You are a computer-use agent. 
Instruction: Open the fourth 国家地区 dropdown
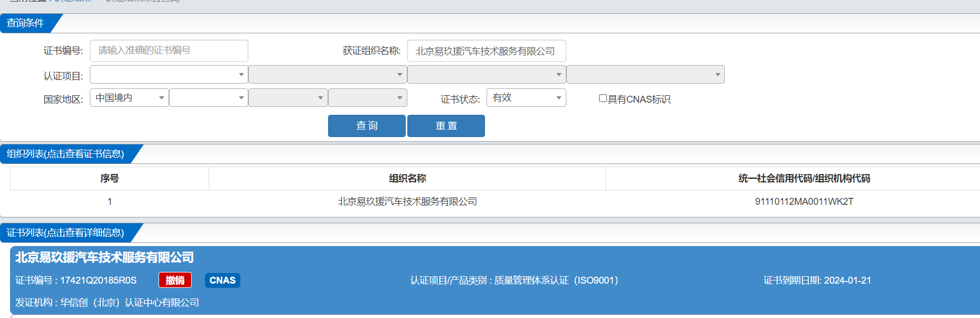368,98
